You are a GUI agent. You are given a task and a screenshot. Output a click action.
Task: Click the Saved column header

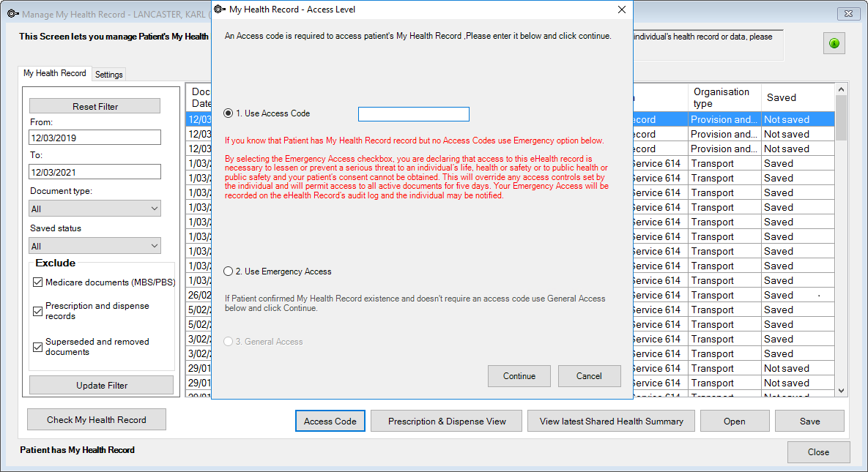(x=798, y=98)
